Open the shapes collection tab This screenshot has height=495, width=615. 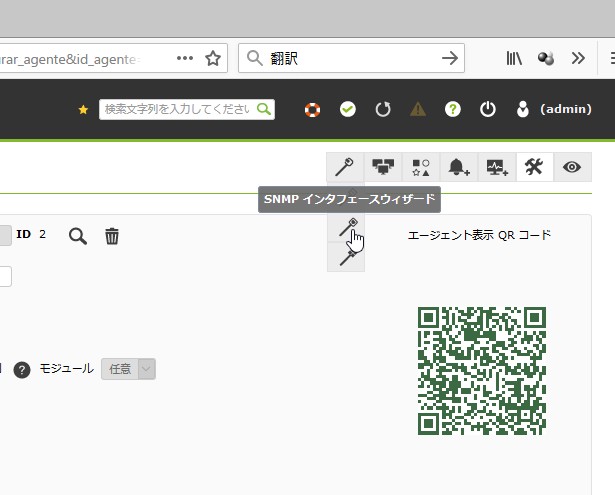point(421,167)
